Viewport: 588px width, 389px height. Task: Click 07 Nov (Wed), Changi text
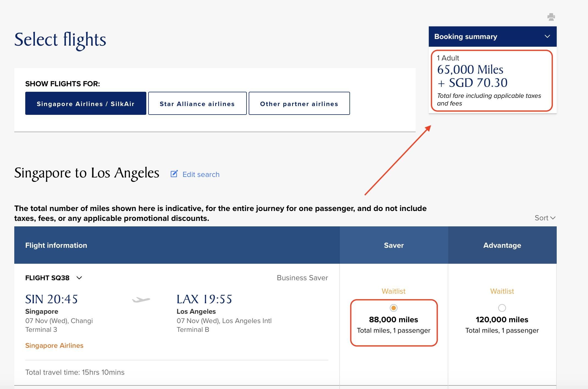click(x=59, y=321)
